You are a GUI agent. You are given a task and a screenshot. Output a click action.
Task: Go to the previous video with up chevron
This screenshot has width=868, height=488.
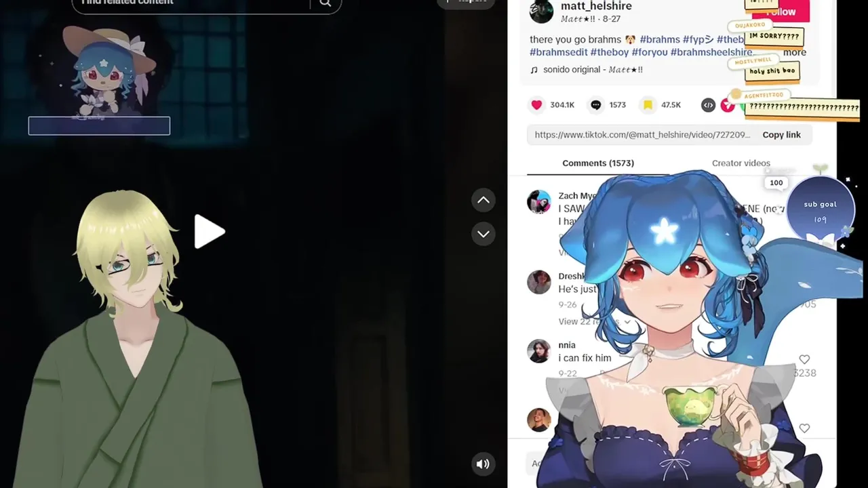tap(484, 200)
